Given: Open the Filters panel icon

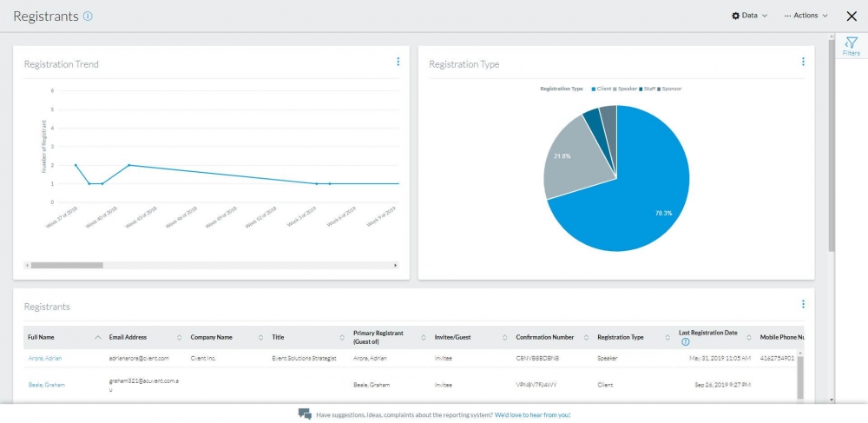Looking at the screenshot, I should (851, 45).
